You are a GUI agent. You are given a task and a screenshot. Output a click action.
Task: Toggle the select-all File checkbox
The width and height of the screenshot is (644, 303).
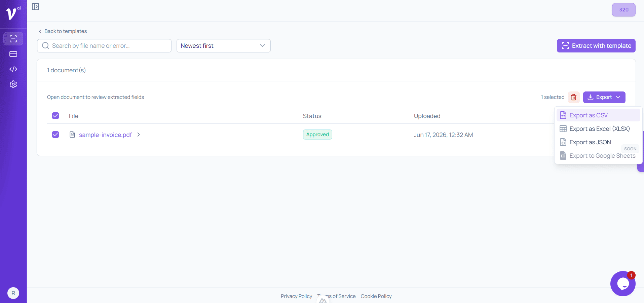tap(55, 116)
